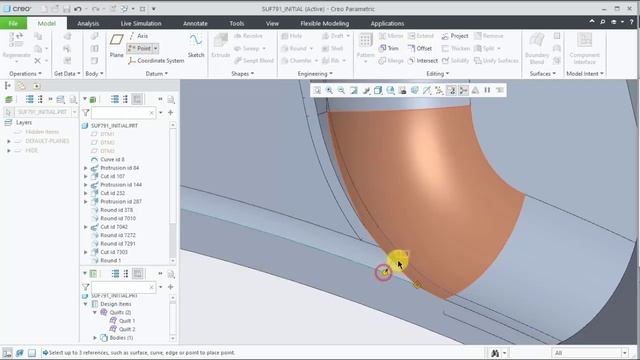Screen dimensions: 640x360
Task: Select the Plane datum tool
Action: click(116, 45)
